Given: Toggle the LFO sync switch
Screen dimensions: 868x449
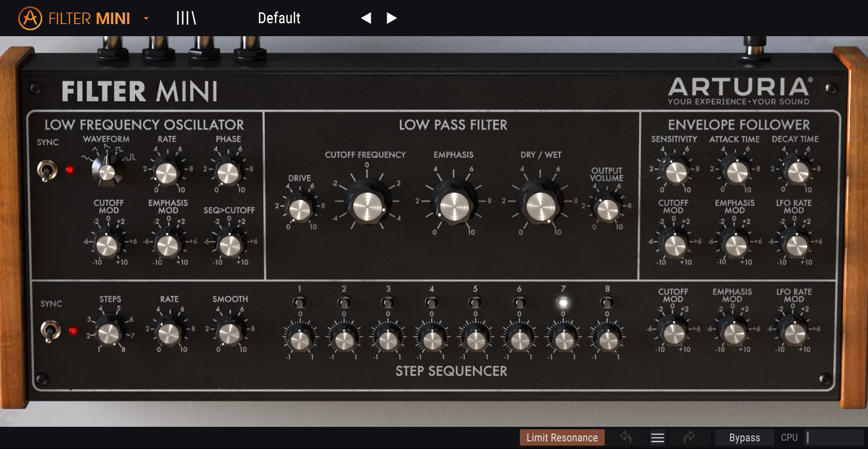Looking at the screenshot, I should click(x=47, y=170).
